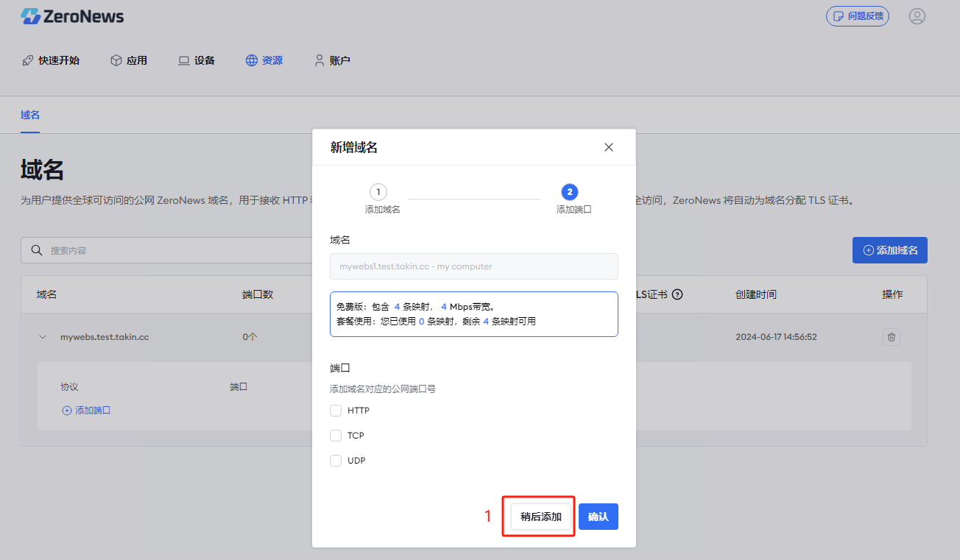Viewport: 960px width, 560px height.
Task: Click the 端口数 column header
Action: pos(258,294)
